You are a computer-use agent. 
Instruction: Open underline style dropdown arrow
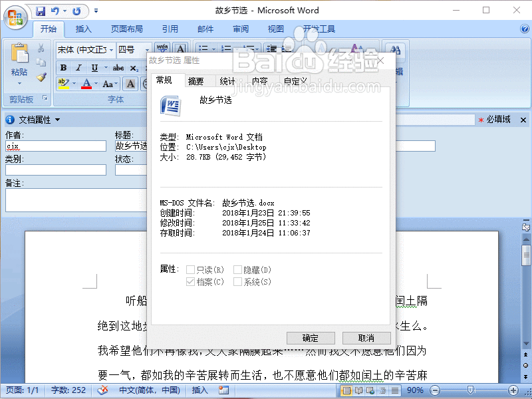click(106, 68)
